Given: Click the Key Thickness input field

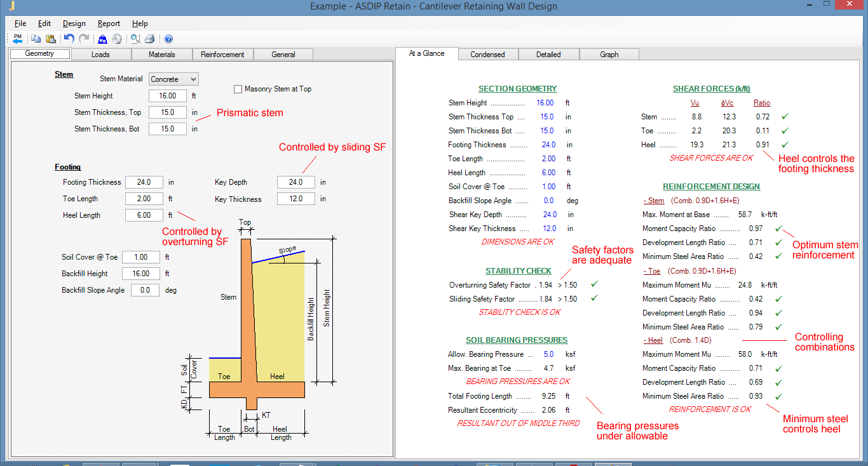Looking at the screenshot, I should click(296, 199).
